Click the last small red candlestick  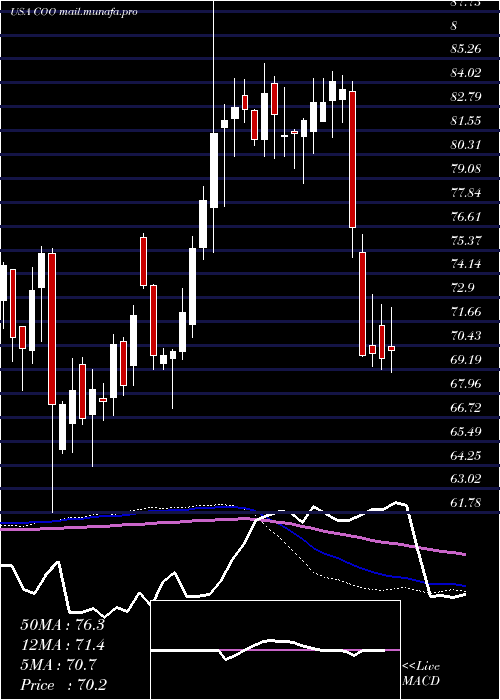tap(392, 348)
